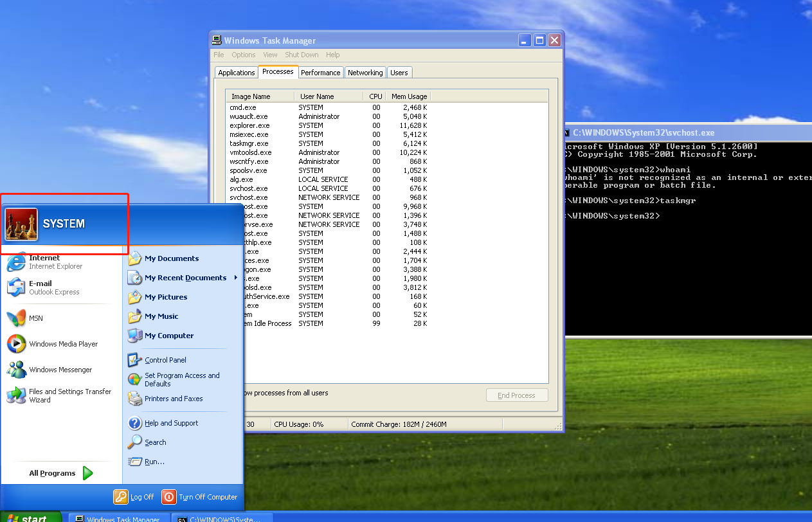This screenshot has height=522, width=812.
Task: Launch Outlook Express E-mail entry
Action: [x=54, y=287]
